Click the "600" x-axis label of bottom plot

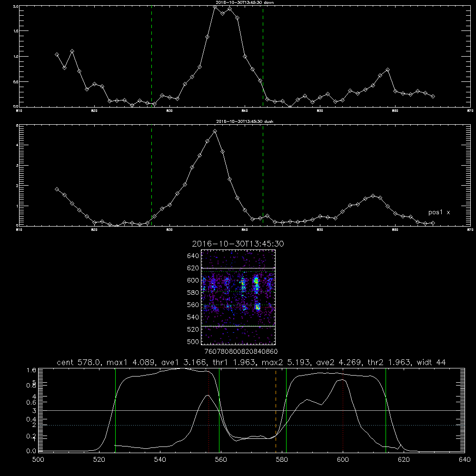[343, 460]
